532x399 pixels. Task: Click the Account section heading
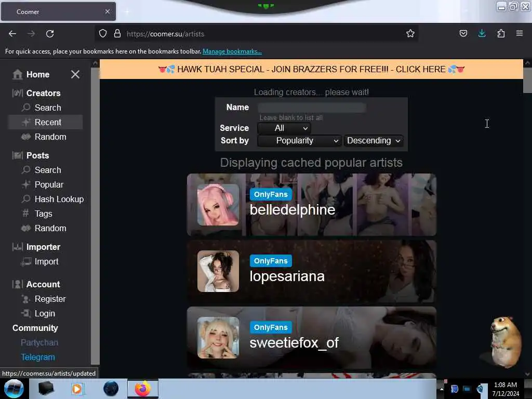coord(43,284)
